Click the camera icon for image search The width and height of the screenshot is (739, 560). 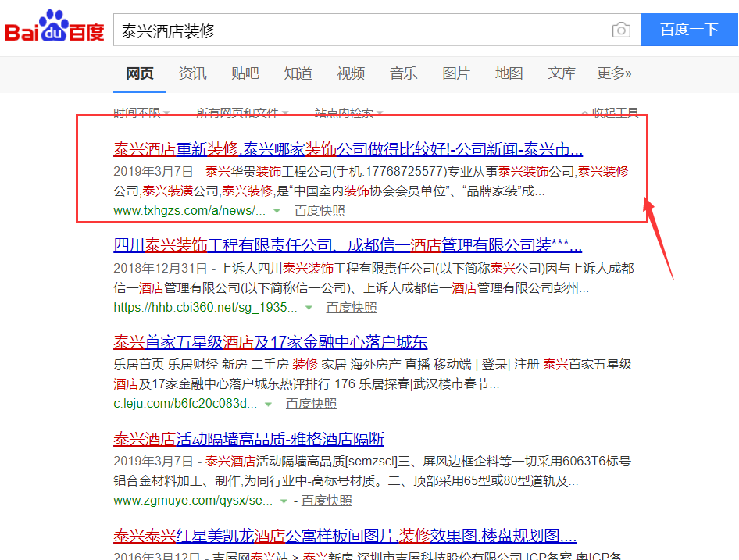[x=621, y=29]
